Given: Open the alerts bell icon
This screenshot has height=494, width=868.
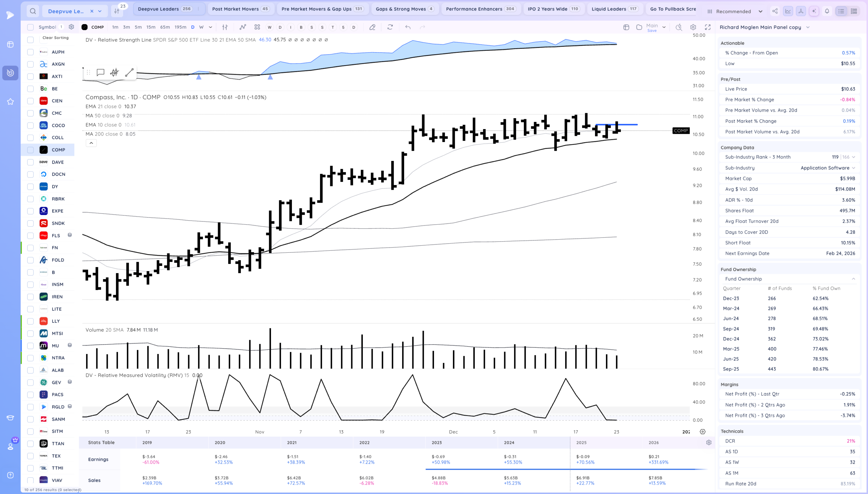Looking at the screenshot, I should tap(827, 11).
